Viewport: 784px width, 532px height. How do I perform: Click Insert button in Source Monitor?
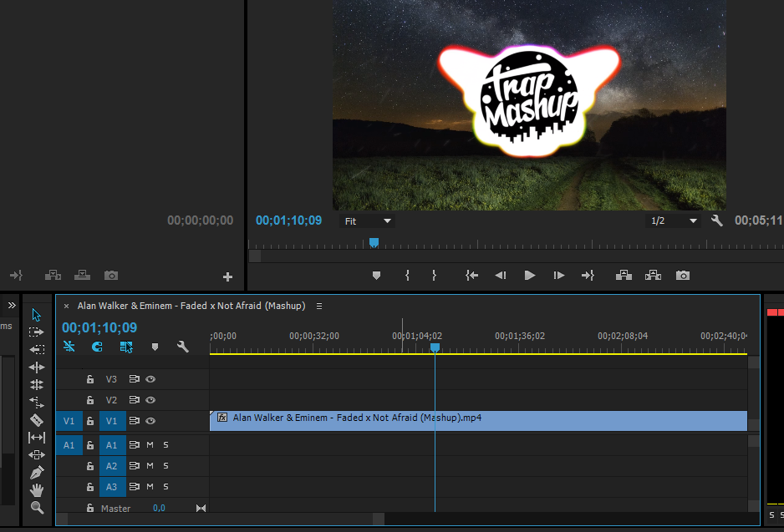click(53, 276)
